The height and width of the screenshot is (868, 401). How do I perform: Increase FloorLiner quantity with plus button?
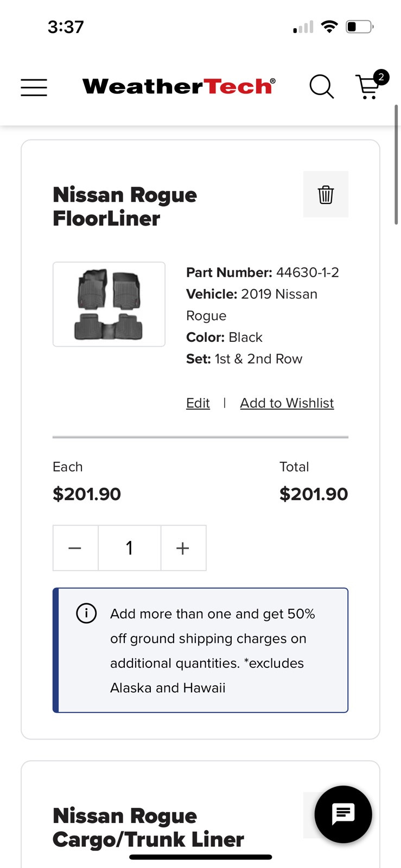[x=183, y=548]
